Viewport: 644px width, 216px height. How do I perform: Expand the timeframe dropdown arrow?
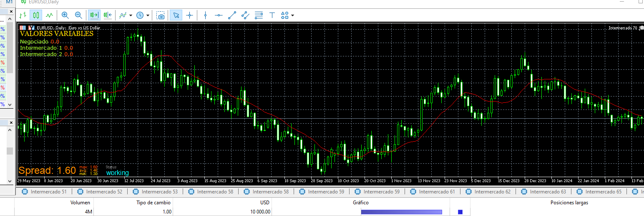148,15
